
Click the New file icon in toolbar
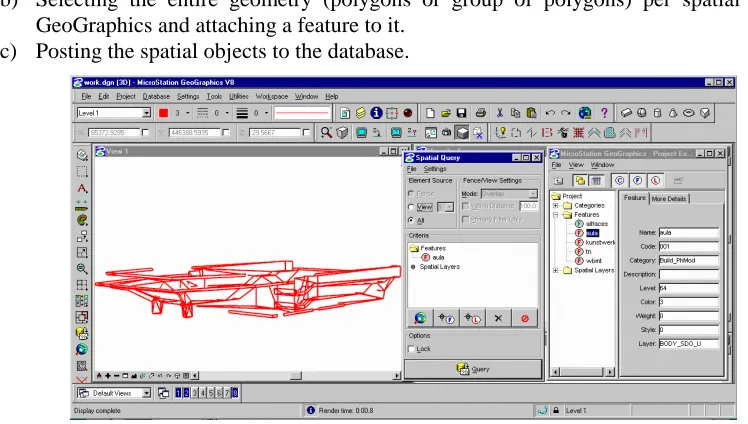[x=430, y=113]
